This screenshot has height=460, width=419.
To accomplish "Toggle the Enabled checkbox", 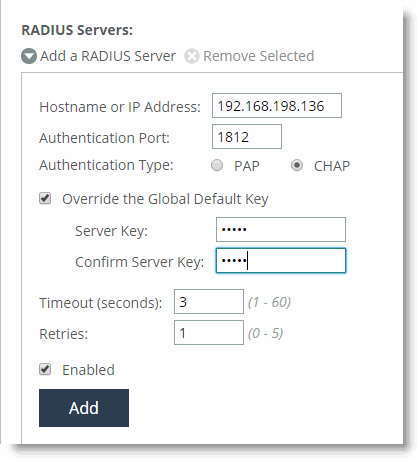I will [45, 369].
